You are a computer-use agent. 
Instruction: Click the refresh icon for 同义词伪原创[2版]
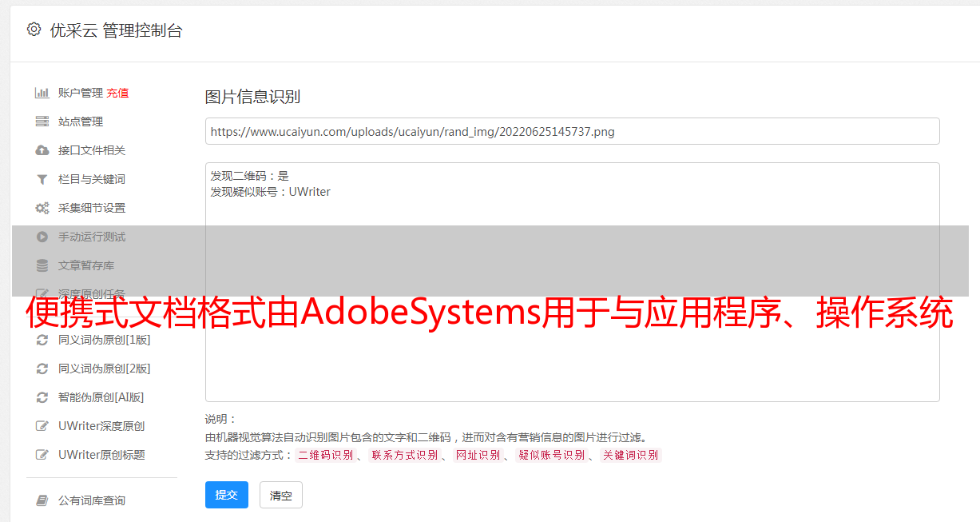tap(42, 369)
